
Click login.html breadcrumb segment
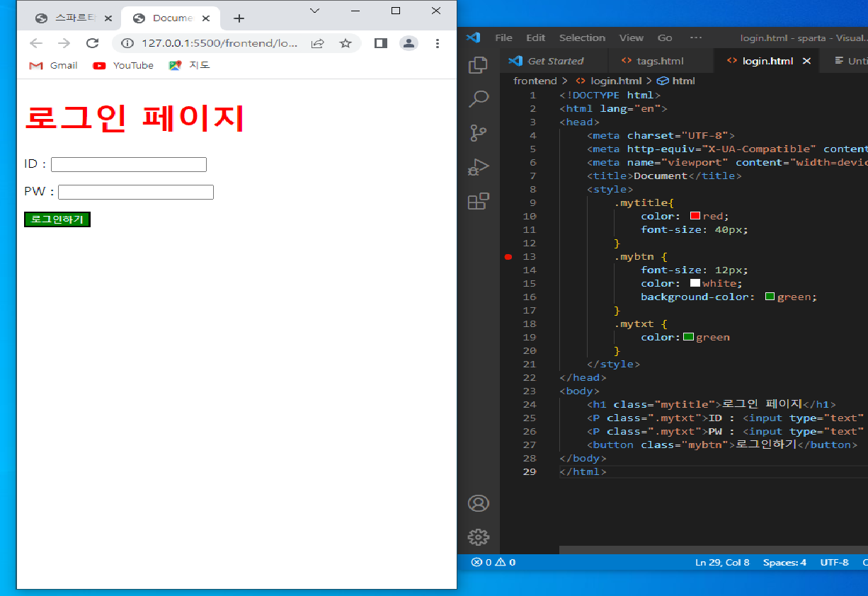(x=608, y=81)
